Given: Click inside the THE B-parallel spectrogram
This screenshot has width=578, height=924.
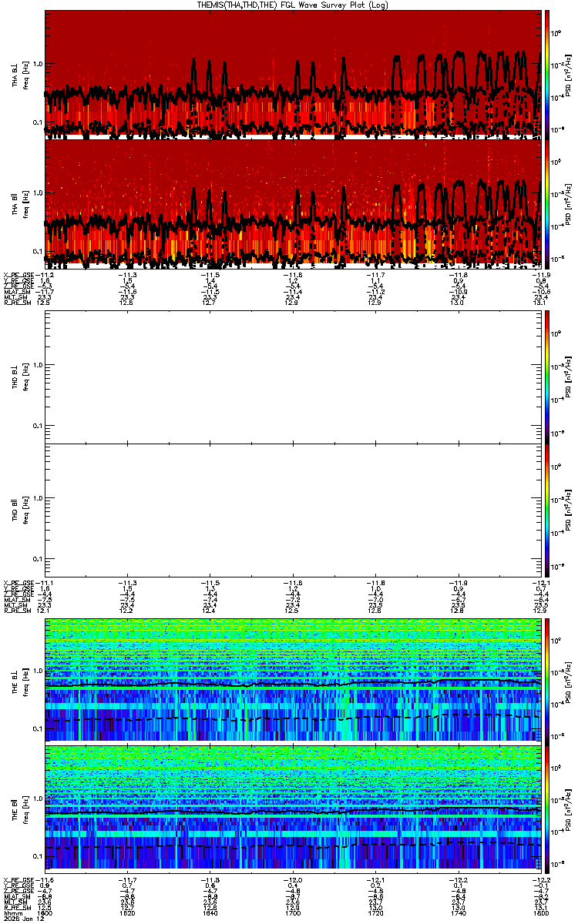Looking at the screenshot, I should [x=293, y=808].
